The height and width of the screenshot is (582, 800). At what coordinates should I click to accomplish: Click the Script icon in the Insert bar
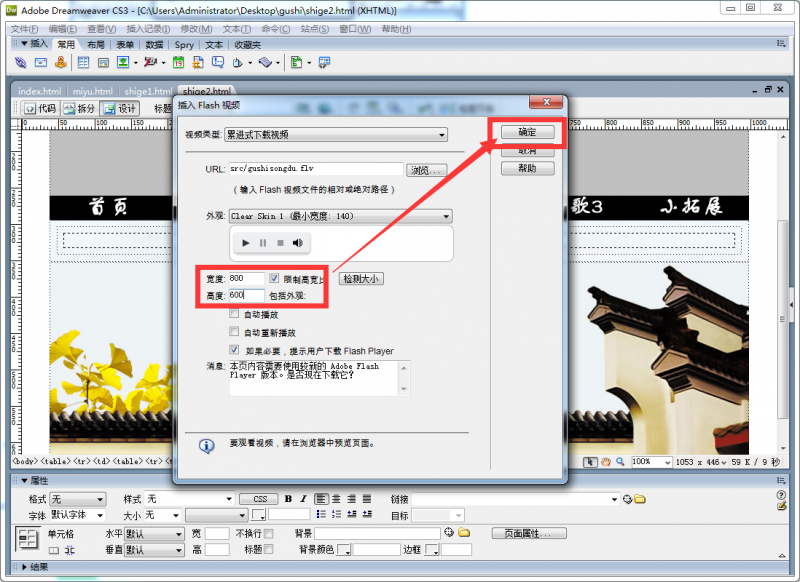[265, 63]
